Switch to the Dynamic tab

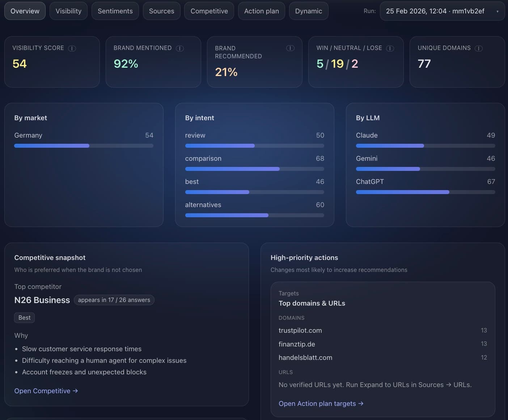[x=308, y=11]
